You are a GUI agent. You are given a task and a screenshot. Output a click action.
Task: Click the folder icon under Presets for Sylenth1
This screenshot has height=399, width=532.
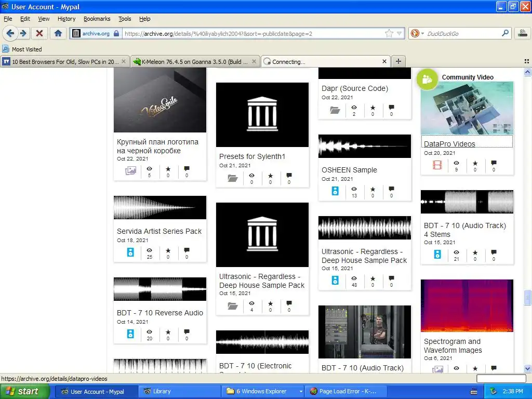point(232,178)
